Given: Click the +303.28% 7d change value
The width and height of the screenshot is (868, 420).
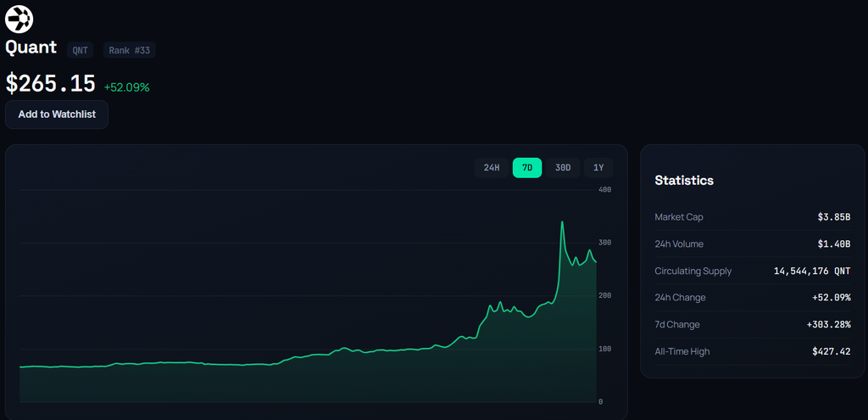Looking at the screenshot, I should 829,325.
